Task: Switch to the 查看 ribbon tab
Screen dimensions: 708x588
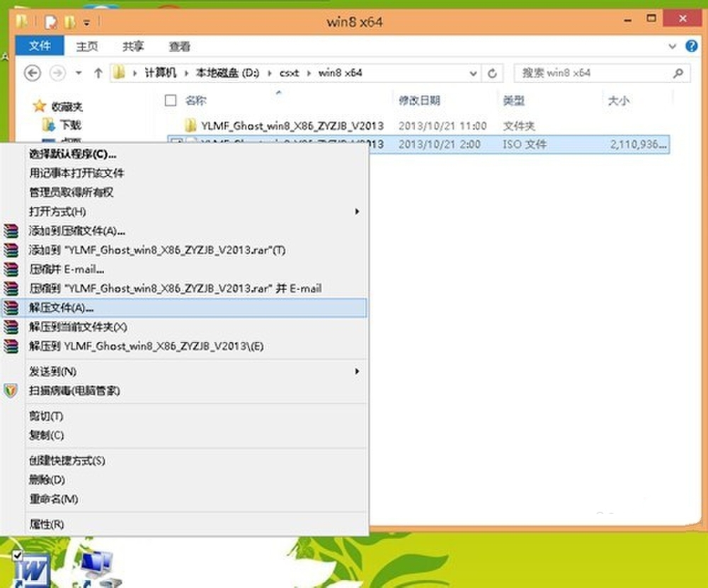Action: (179, 46)
